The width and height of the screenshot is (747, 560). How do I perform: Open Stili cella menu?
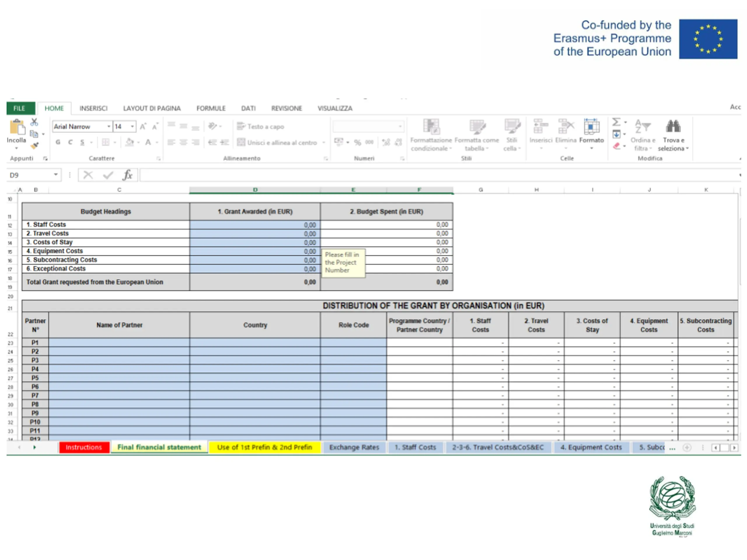(512, 135)
